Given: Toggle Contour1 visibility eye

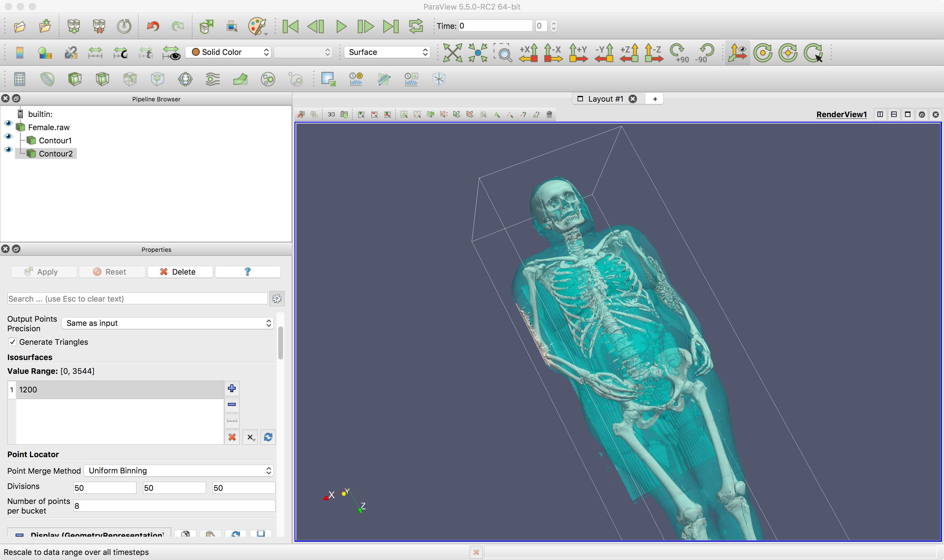Looking at the screenshot, I should pos(8,136).
